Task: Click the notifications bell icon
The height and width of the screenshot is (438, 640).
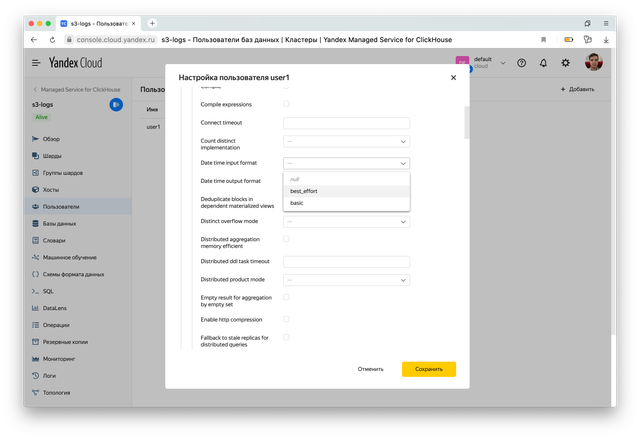Action: (543, 62)
